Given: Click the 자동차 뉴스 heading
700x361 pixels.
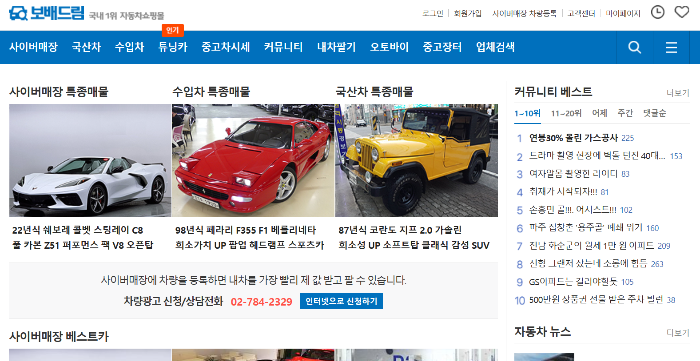Looking at the screenshot, I should click(x=542, y=332).
